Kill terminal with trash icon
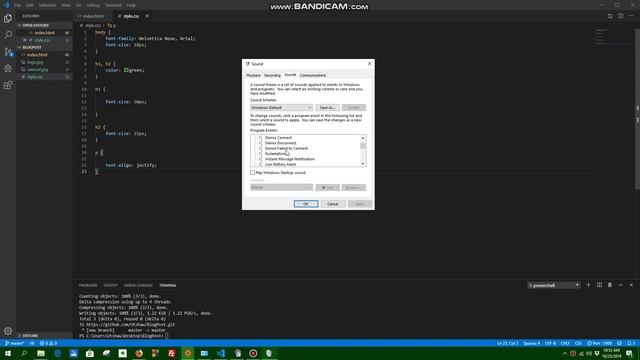Viewport: 640px width, 360px height. coord(610,285)
